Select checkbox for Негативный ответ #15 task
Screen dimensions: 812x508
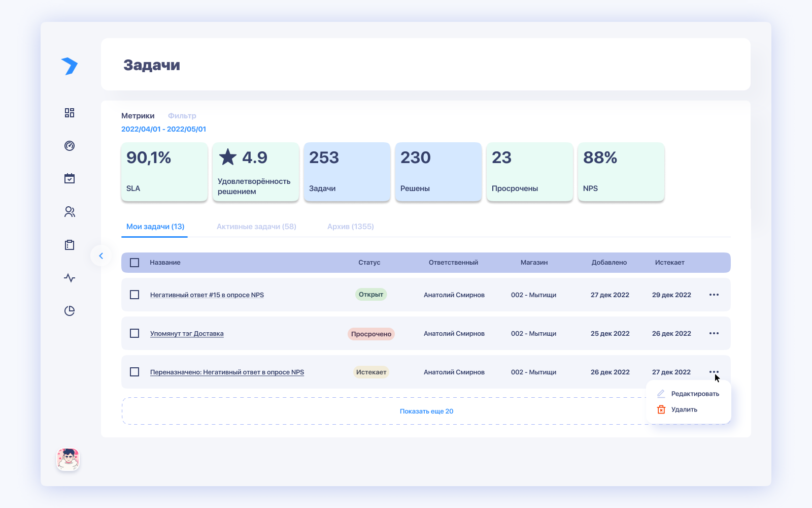pos(134,295)
